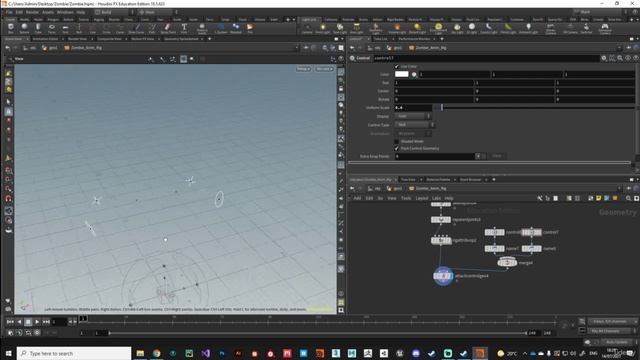Click the back arrow in network editor path bar
640x360 pixels.
click(352, 188)
